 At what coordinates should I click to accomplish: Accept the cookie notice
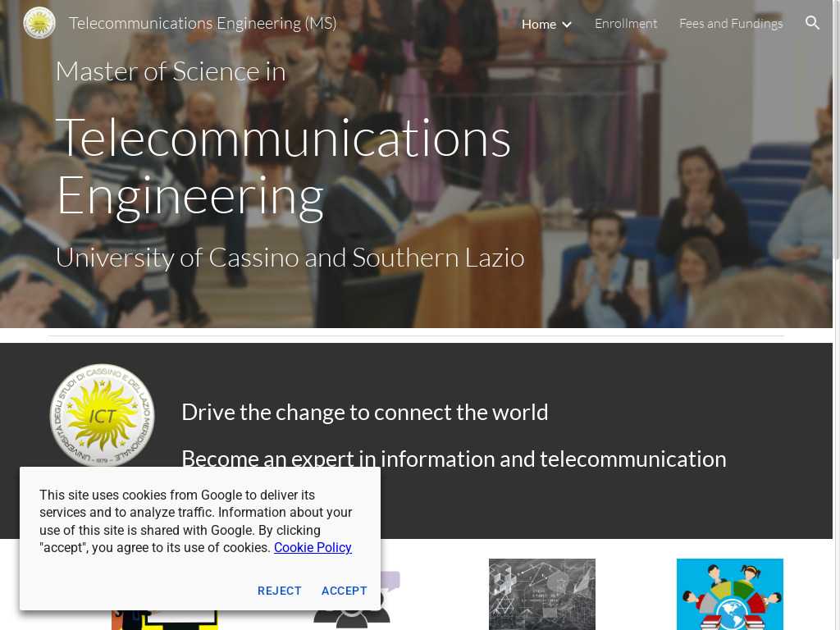344,591
